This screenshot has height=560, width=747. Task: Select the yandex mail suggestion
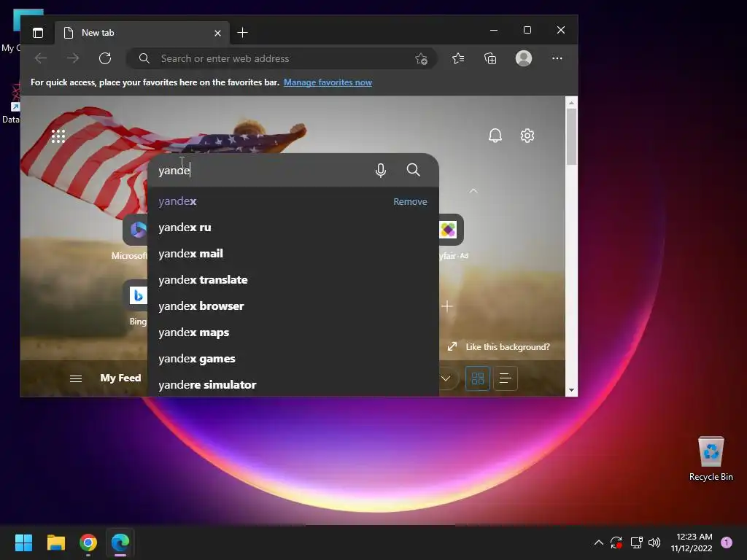(293, 254)
